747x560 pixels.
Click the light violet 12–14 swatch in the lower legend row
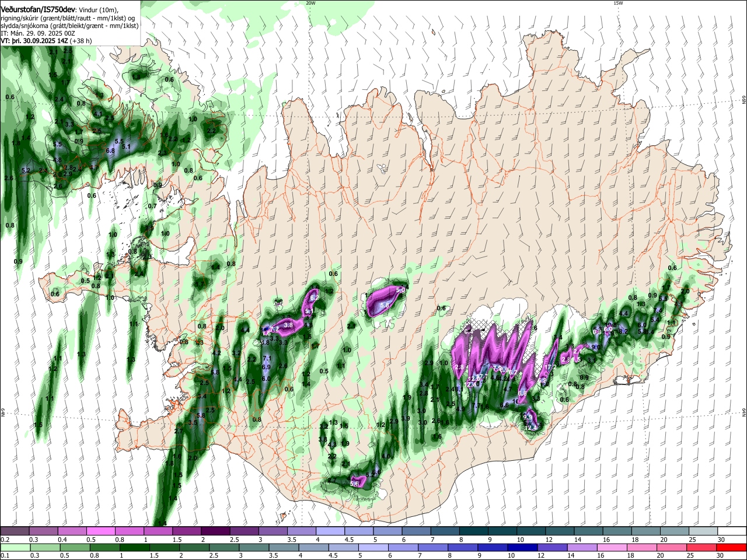[x=553, y=548]
